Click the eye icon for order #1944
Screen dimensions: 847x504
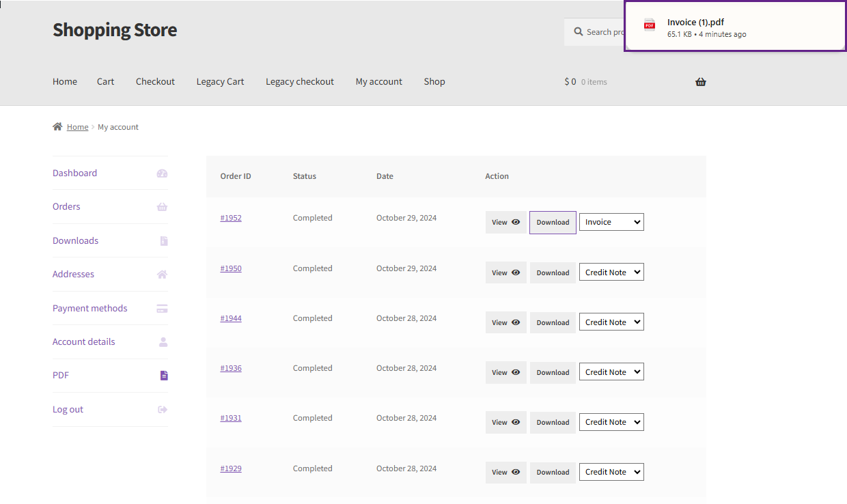(516, 322)
